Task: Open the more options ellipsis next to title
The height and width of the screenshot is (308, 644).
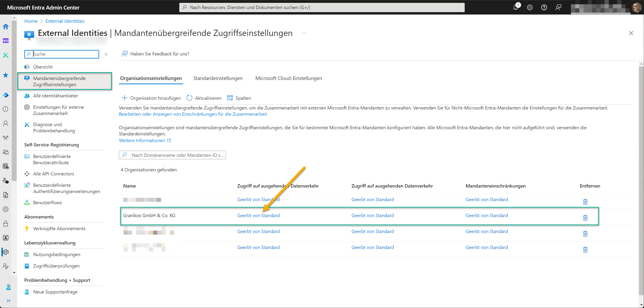Action: click(304, 33)
